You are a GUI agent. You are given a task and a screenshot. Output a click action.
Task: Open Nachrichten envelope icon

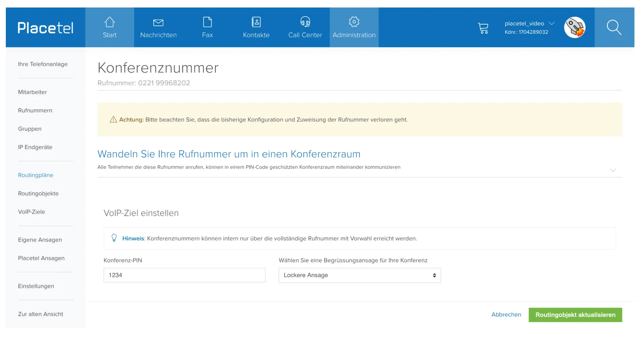click(158, 23)
